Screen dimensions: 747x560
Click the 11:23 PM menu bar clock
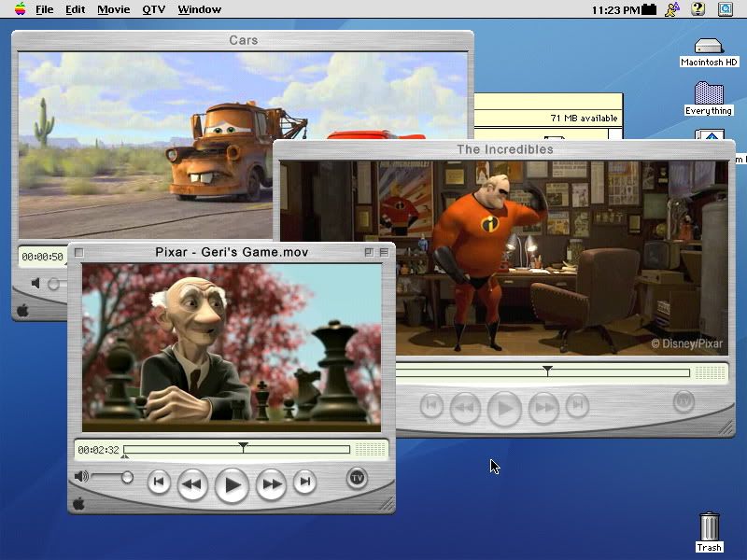coord(615,10)
